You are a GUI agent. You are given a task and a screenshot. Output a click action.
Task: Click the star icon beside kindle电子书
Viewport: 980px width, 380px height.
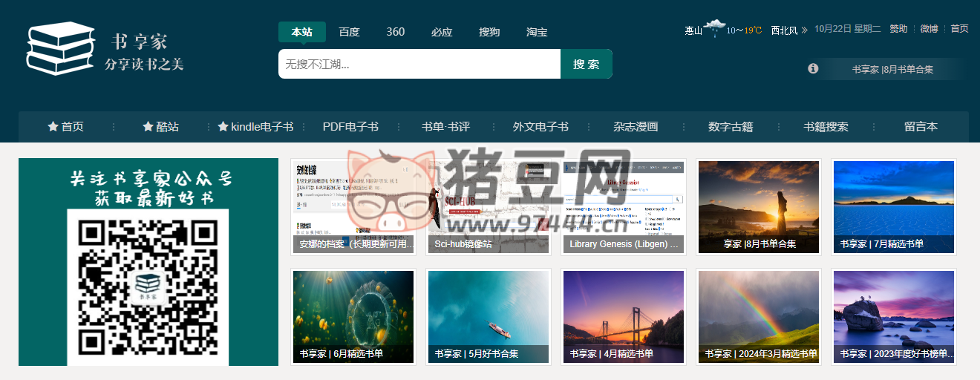pyautogui.click(x=223, y=127)
